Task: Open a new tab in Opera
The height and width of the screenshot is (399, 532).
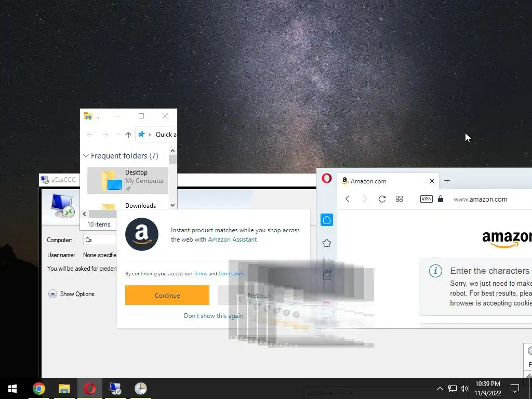Action: point(447,181)
